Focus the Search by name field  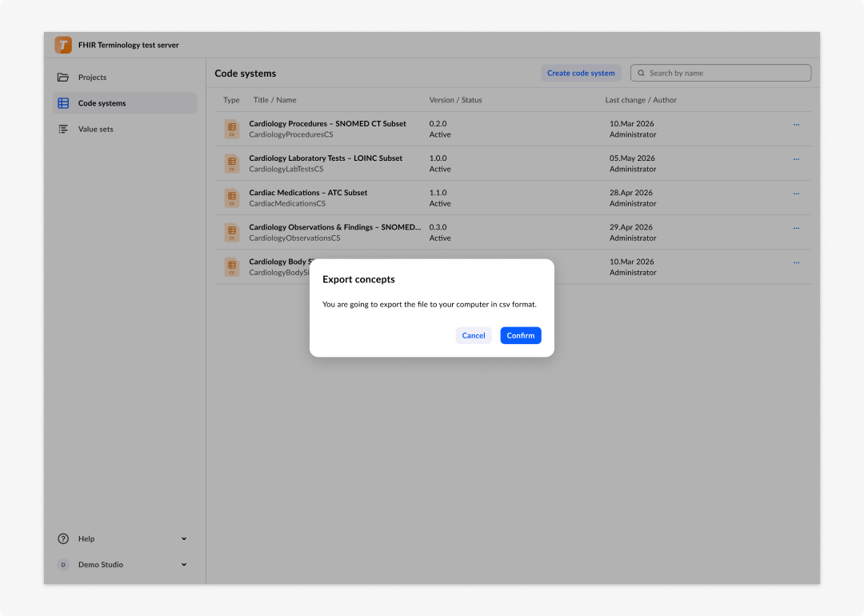pos(720,73)
